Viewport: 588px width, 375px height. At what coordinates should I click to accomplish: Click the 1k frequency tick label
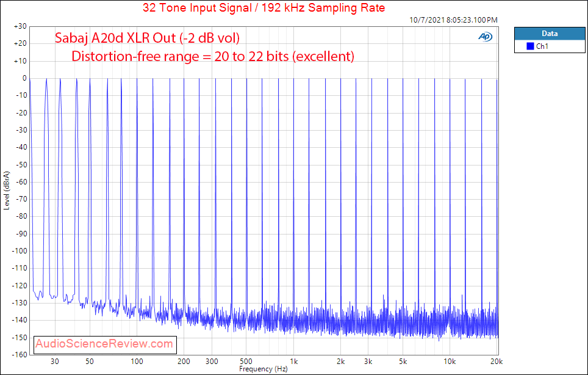(293, 362)
